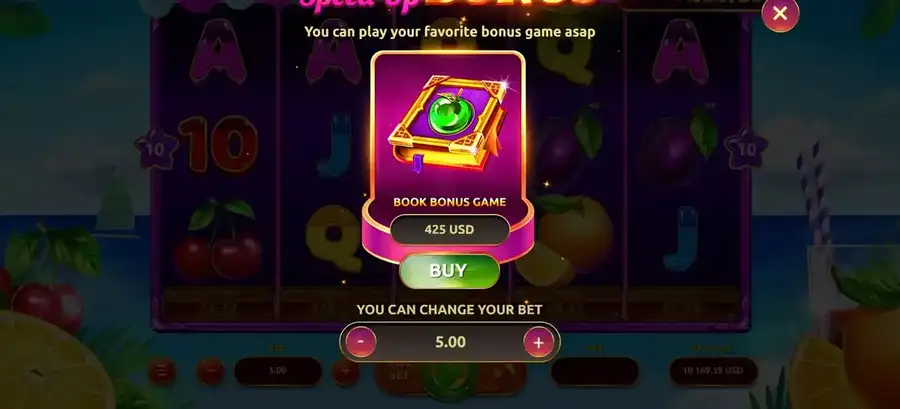This screenshot has width=900, height=409.
Task: Click the 425 USD price label
Action: (449, 229)
